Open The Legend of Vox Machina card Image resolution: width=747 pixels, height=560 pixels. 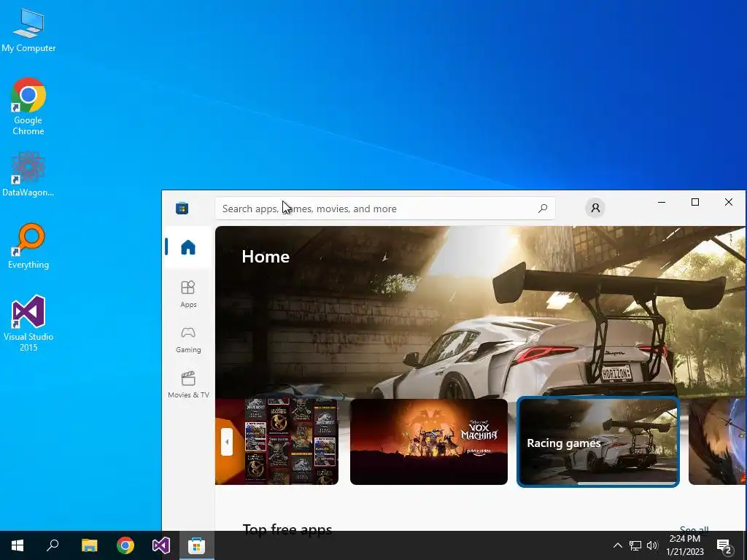pyautogui.click(x=429, y=441)
